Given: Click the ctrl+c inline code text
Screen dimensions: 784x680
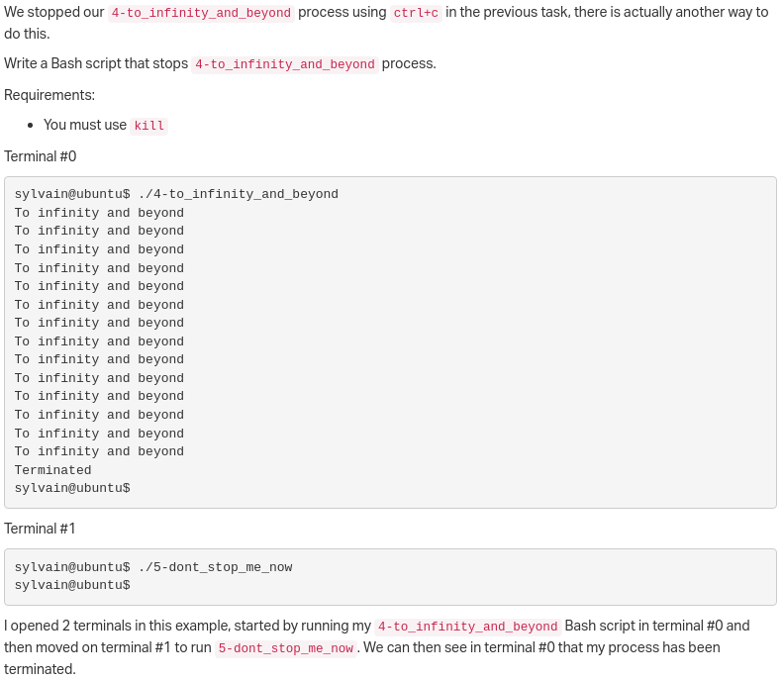Looking at the screenshot, I should click(416, 13).
